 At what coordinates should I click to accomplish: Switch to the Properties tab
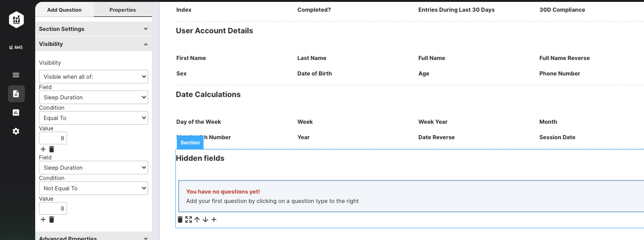pos(123,10)
